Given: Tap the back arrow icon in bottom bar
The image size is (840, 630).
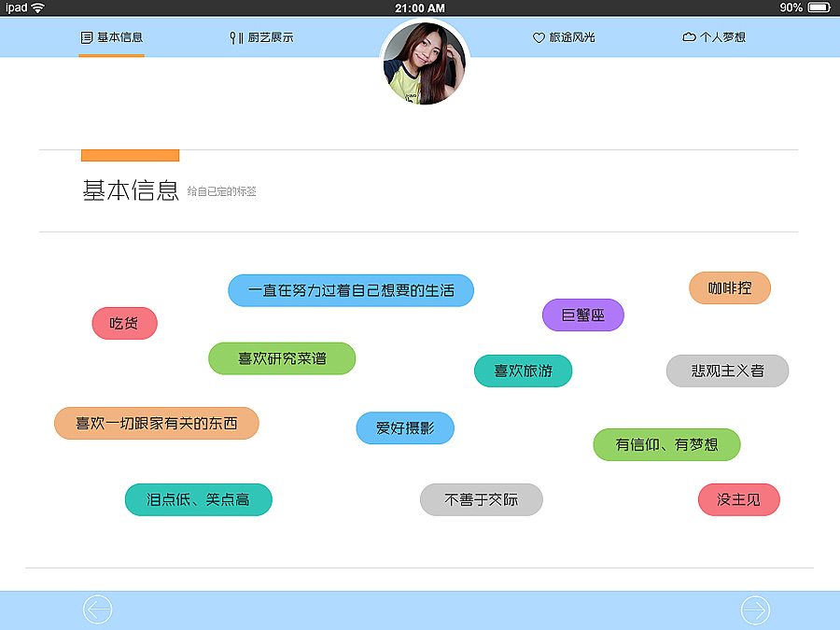Looking at the screenshot, I should pos(97,609).
